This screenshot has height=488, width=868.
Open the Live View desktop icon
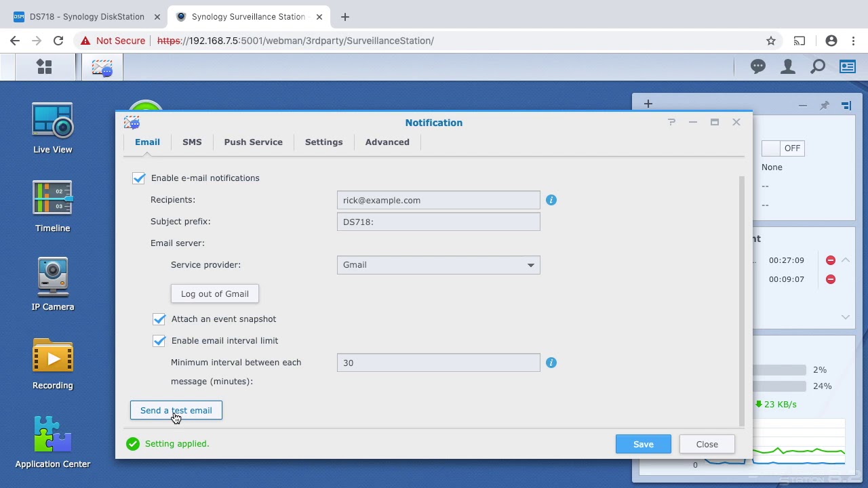coord(52,128)
